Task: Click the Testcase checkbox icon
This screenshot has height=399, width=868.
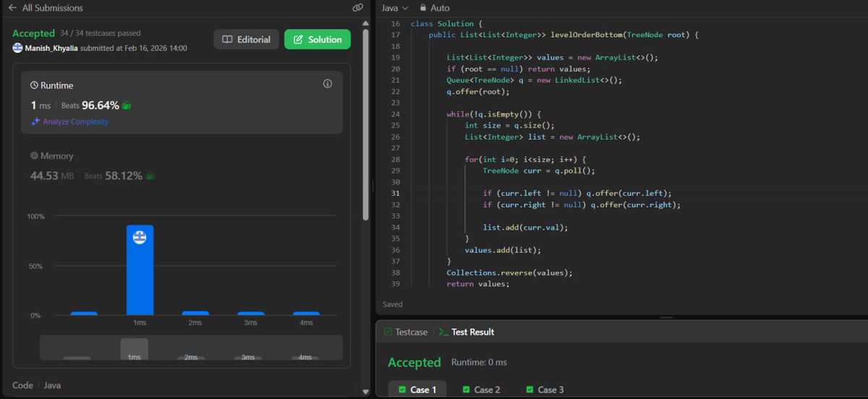Action: click(x=388, y=332)
